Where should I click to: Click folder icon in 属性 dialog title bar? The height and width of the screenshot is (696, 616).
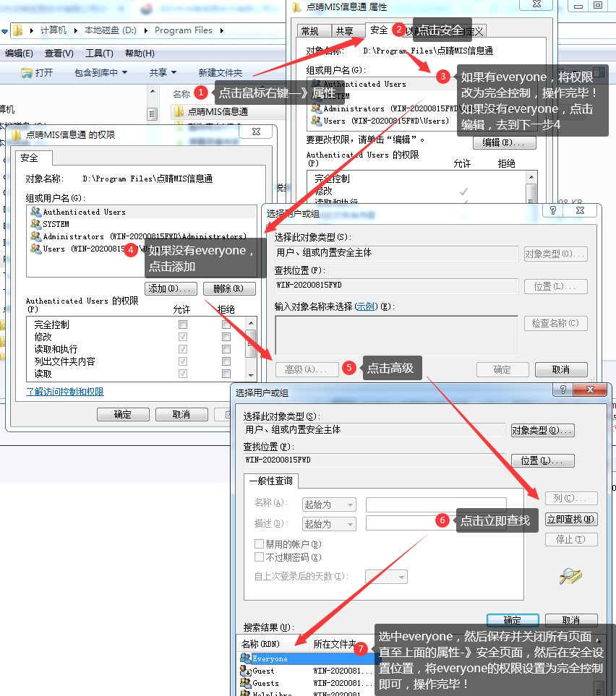(x=296, y=7)
